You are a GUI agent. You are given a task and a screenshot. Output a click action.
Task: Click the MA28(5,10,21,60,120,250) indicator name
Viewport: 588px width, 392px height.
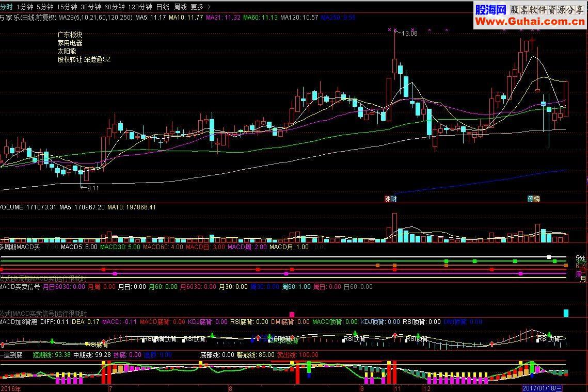tap(96, 17)
